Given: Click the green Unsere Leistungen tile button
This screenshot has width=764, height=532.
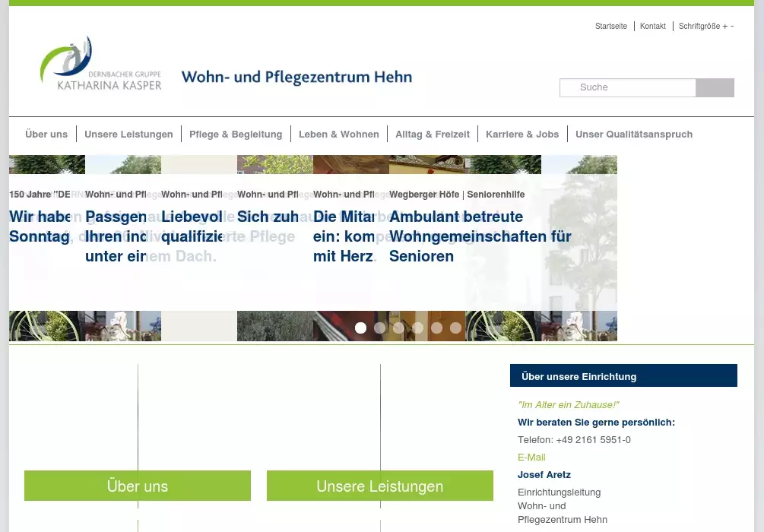Looking at the screenshot, I should 379,486.
